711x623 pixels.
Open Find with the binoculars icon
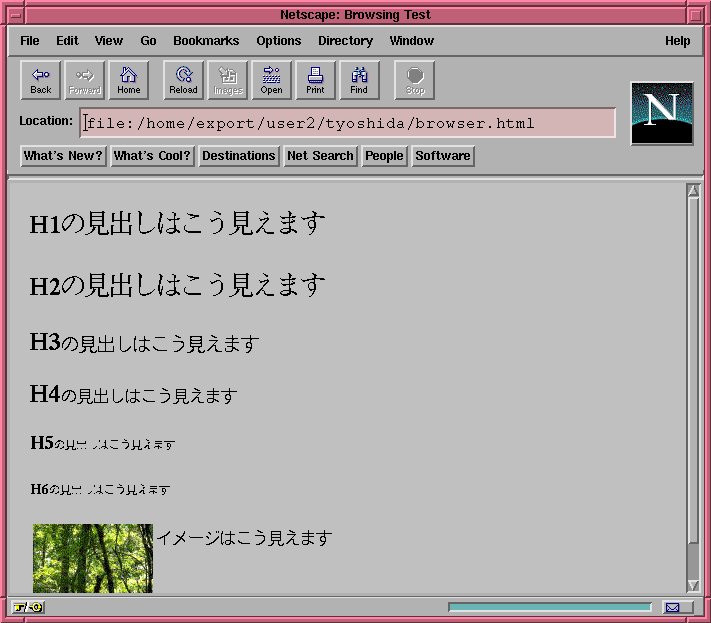point(359,80)
